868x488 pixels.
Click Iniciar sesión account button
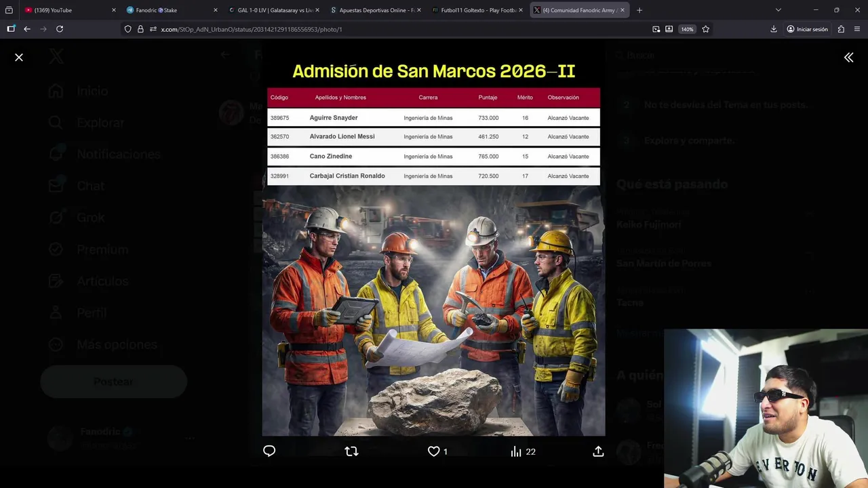tap(808, 29)
